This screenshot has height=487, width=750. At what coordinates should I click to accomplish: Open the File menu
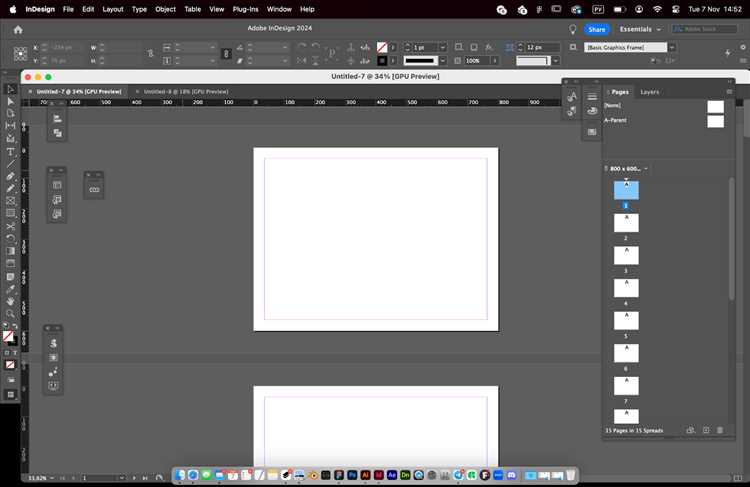pos(68,9)
